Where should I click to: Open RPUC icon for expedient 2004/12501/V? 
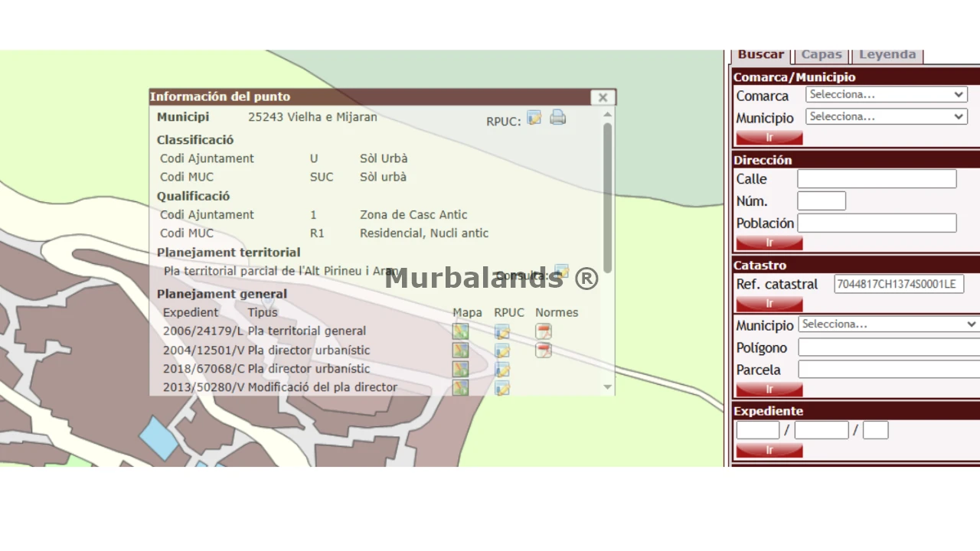pos(501,350)
